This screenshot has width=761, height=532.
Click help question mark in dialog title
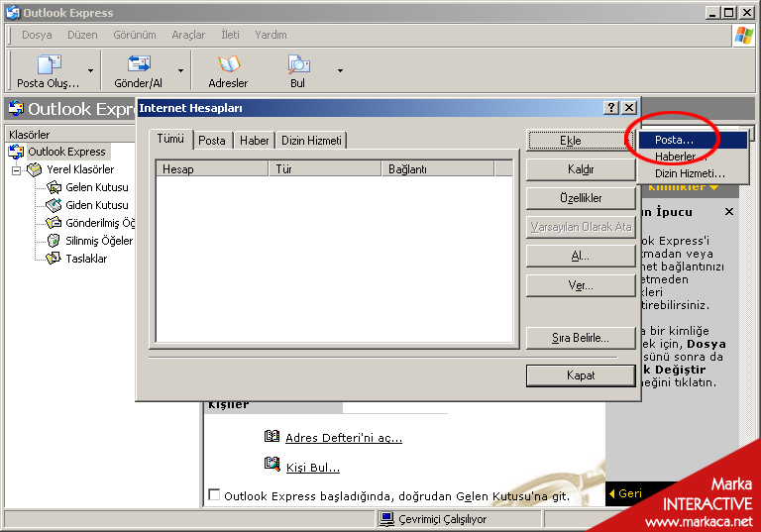(611, 108)
